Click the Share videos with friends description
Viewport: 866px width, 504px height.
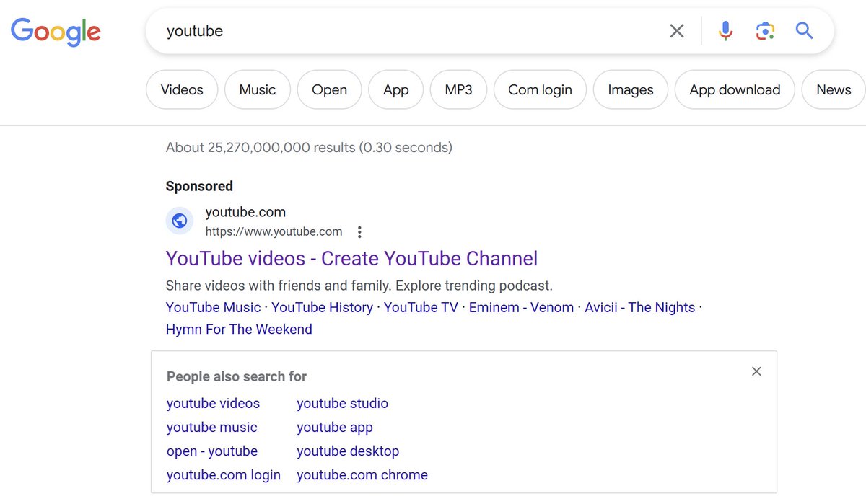pyautogui.click(x=359, y=285)
